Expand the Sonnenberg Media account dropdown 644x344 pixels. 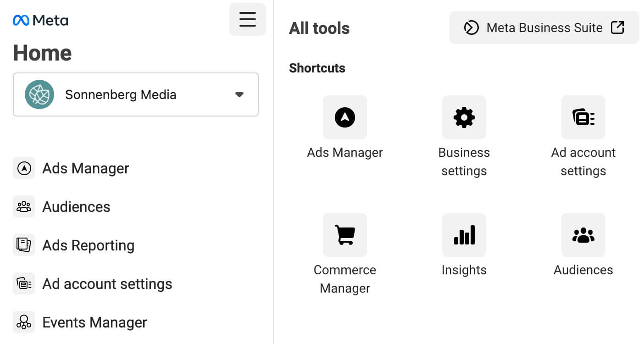(x=136, y=94)
